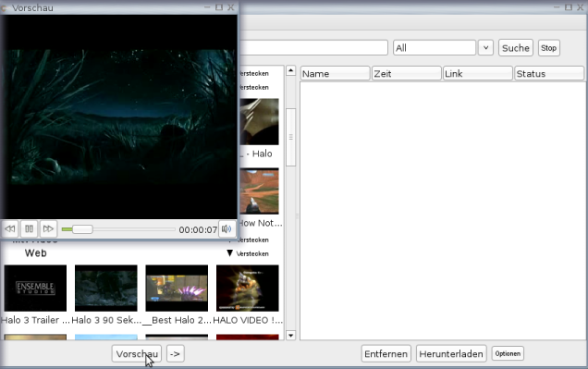Viewport: 588px width, 369px height.
Task: Mute the preview volume speaker icon
Action: (227, 228)
